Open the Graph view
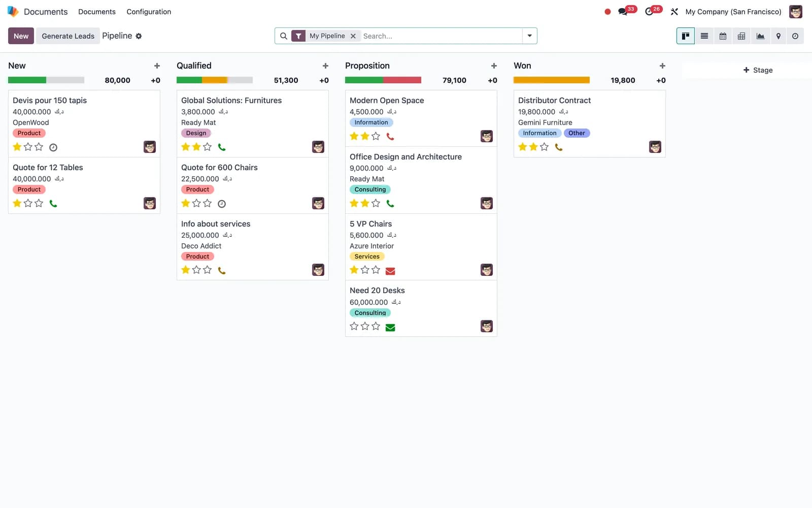The height and width of the screenshot is (508, 812). [760, 36]
